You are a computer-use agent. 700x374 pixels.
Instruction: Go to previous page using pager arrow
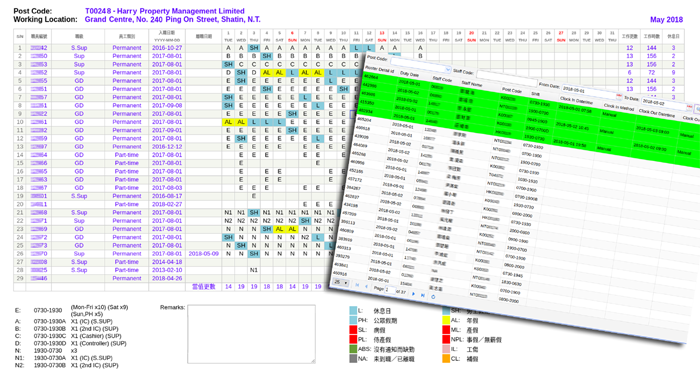[367, 286]
